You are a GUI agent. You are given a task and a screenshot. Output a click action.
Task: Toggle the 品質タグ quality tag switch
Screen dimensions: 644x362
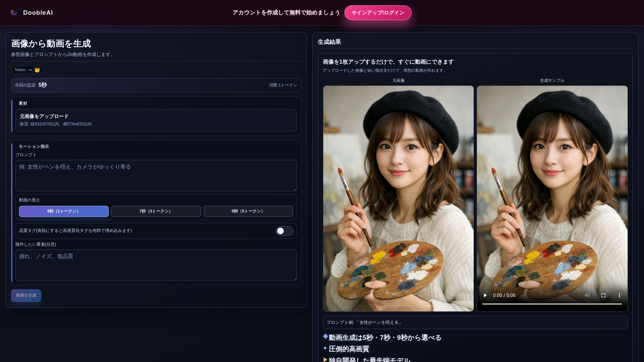pos(284,231)
